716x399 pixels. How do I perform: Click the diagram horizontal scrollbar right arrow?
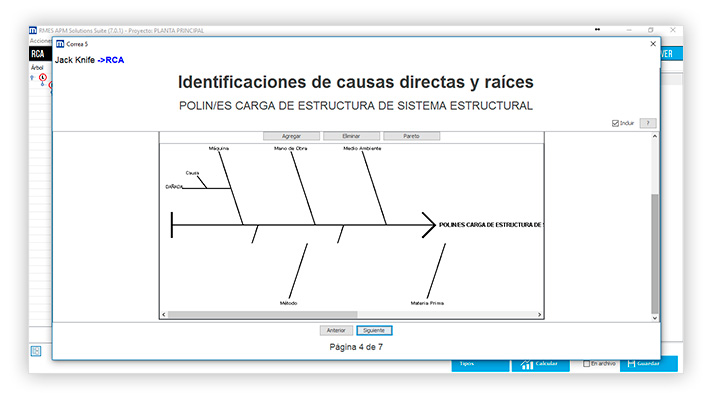539,315
